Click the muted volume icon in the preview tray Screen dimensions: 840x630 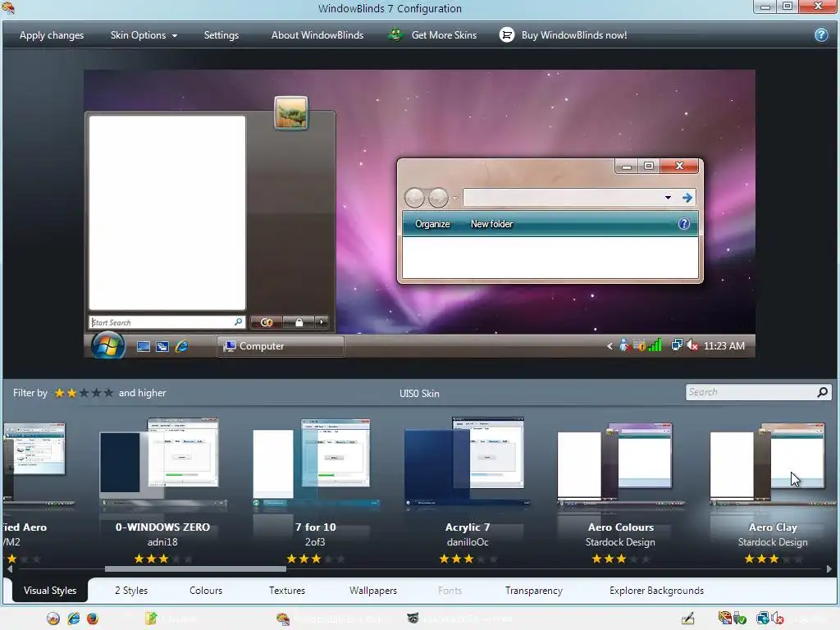click(x=692, y=345)
